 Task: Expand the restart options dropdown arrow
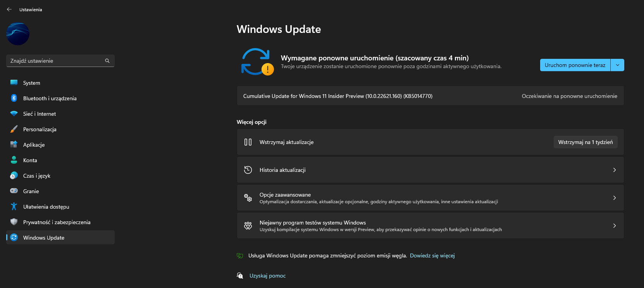tap(617, 65)
